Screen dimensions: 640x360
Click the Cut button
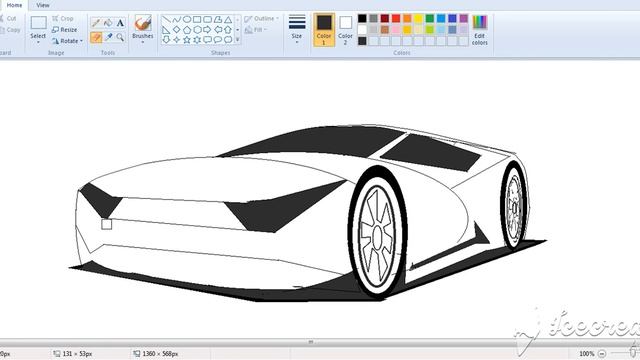(8, 18)
